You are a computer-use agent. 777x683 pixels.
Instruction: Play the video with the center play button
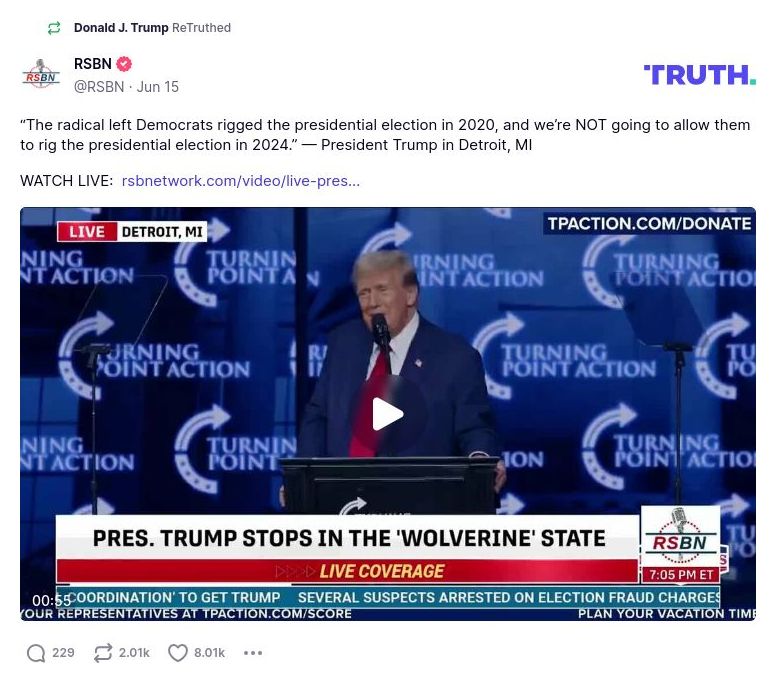point(388,414)
